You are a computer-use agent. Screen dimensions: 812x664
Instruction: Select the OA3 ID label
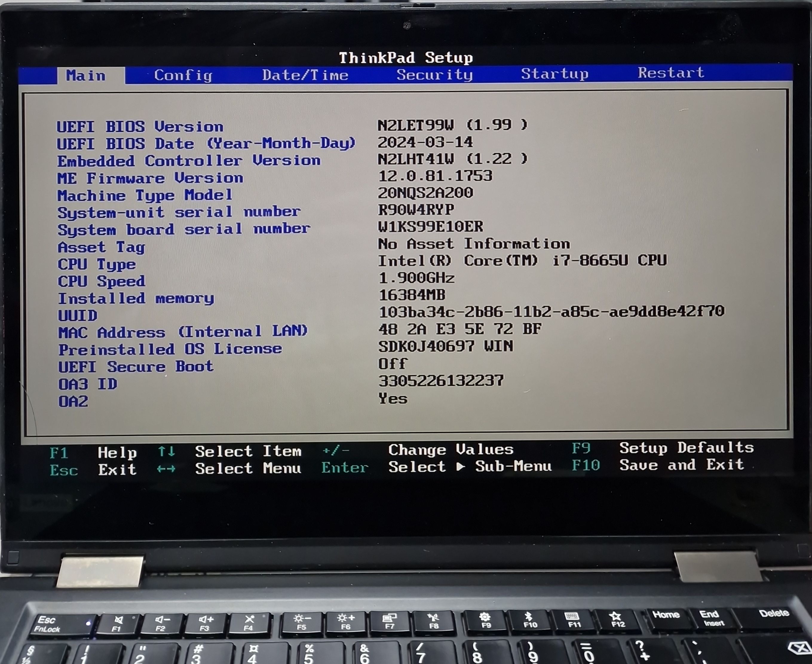[x=88, y=384]
